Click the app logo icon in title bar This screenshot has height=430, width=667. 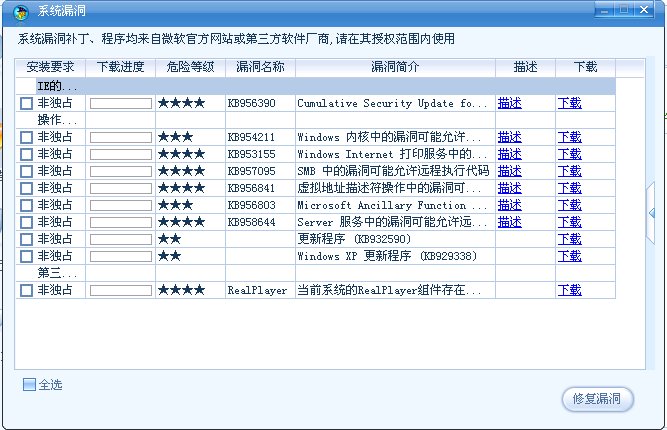pos(20,12)
